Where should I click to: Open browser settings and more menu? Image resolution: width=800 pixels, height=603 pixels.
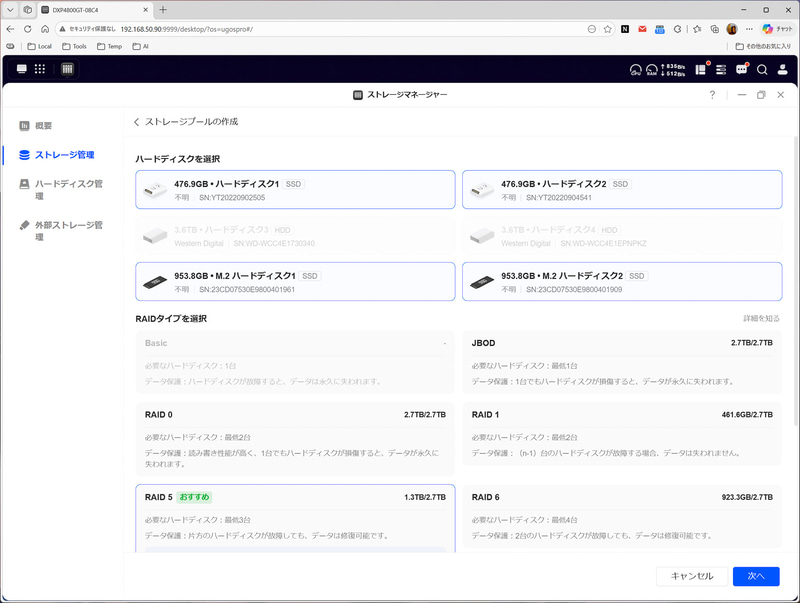point(749,29)
